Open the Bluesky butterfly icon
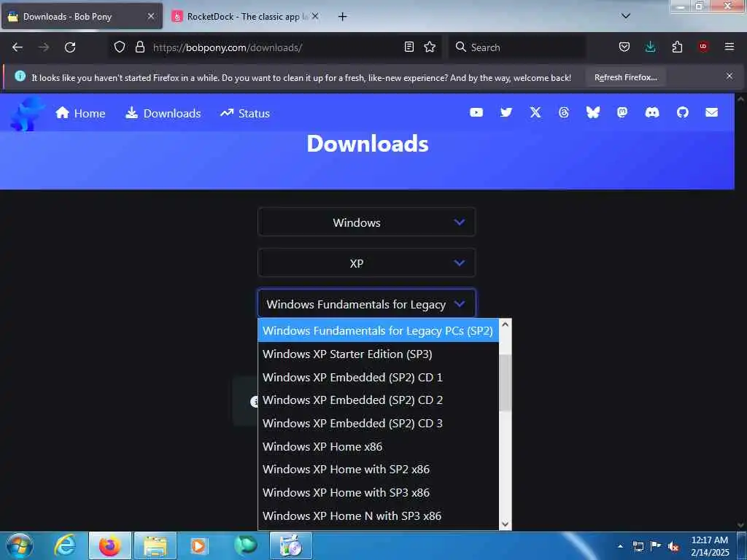This screenshot has width=747, height=560. pos(592,112)
